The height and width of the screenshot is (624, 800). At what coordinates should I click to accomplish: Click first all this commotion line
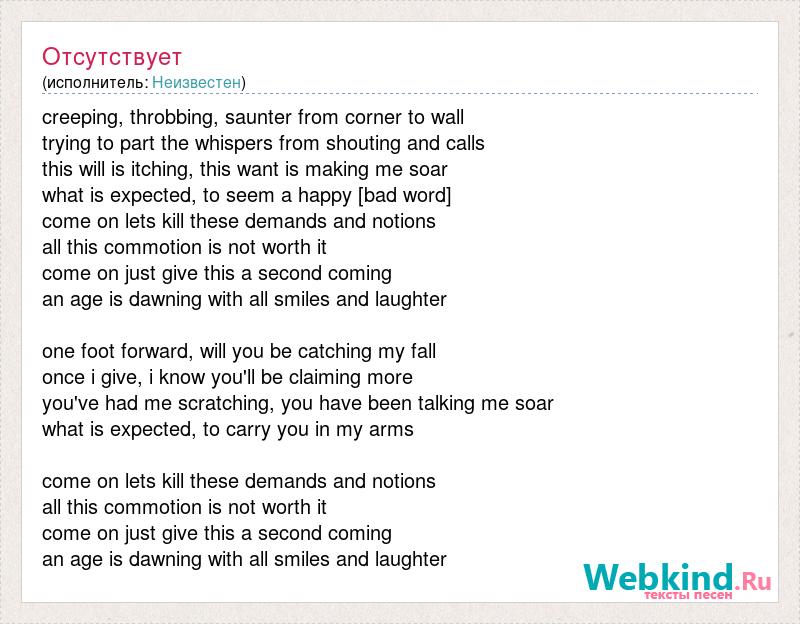click(184, 247)
